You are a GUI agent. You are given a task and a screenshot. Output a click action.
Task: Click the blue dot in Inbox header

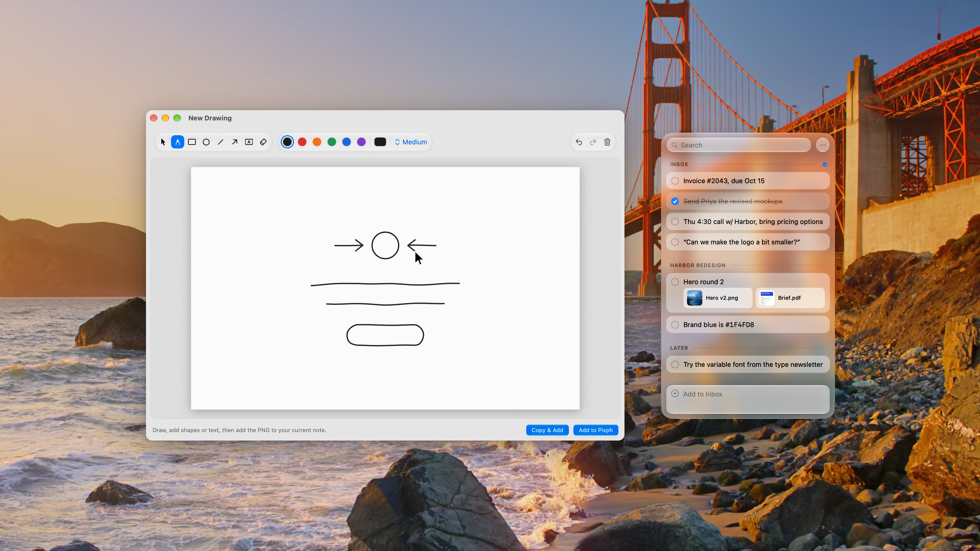pos(825,164)
